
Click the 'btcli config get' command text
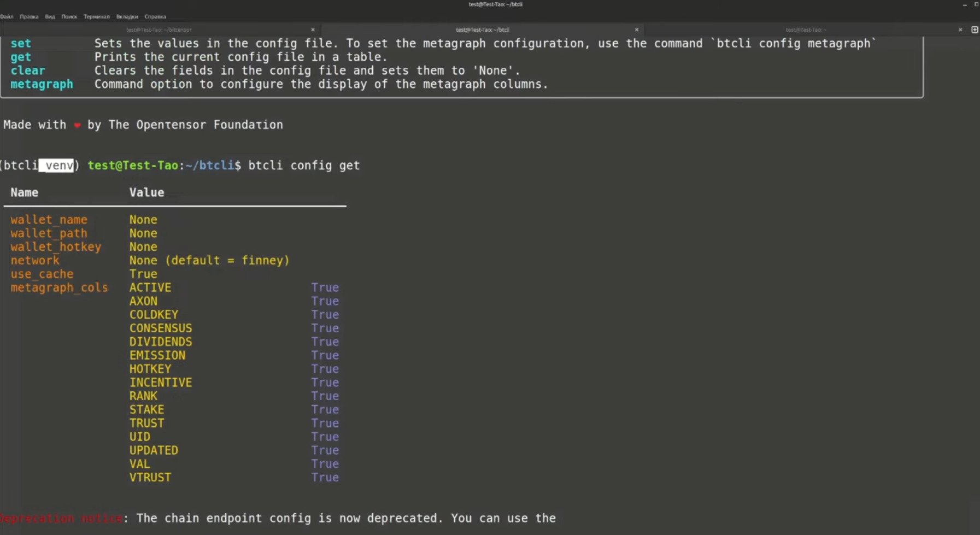coord(304,166)
